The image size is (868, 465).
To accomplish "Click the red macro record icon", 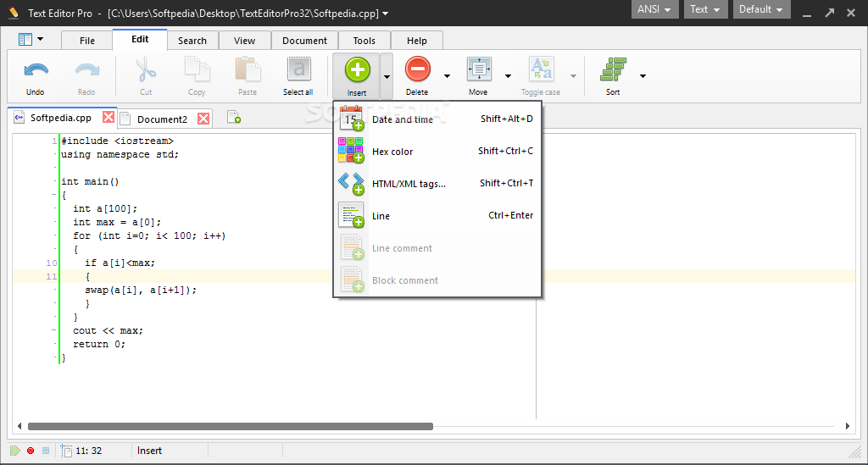I will click(x=31, y=451).
